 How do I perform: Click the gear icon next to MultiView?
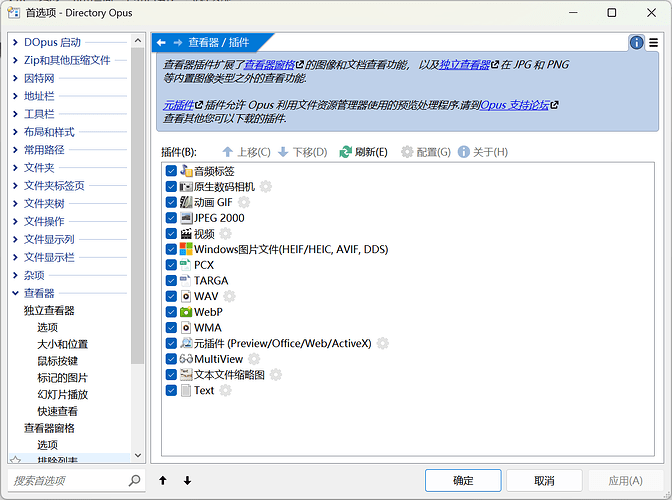254,359
